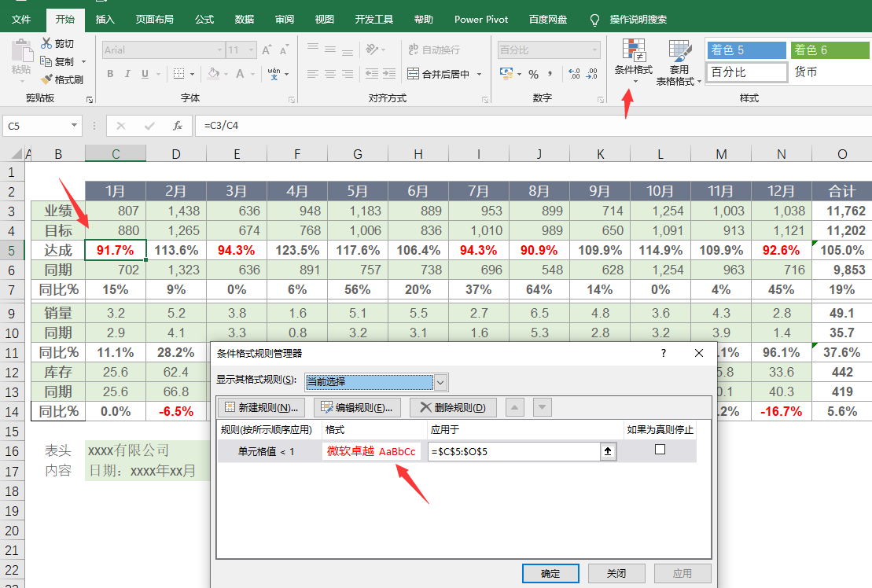
Task: Open the 合并后居中 dropdown arrow
Action: (477, 74)
